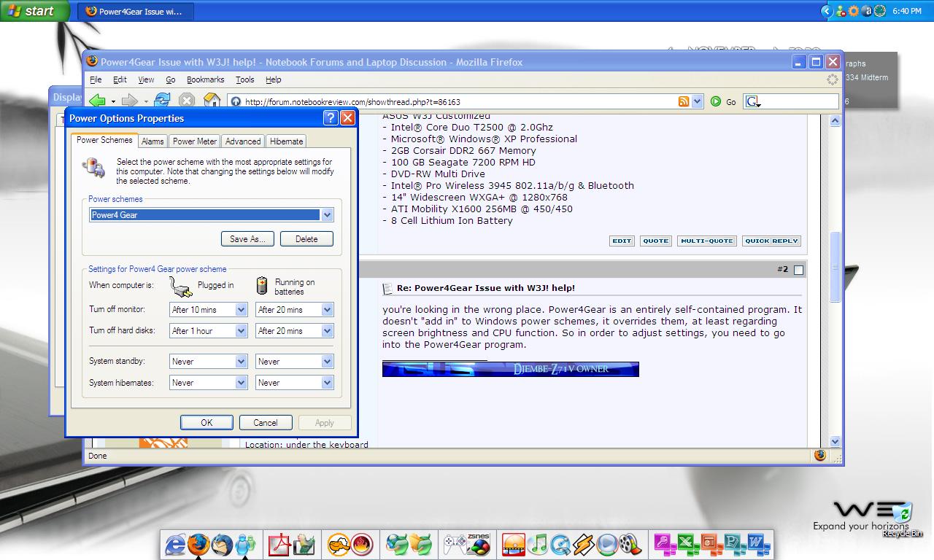Click the Power Options help question button

point(331,118)
